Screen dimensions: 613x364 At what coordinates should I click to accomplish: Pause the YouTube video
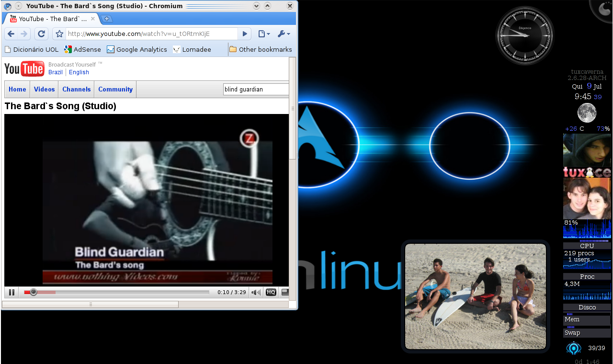11,292
